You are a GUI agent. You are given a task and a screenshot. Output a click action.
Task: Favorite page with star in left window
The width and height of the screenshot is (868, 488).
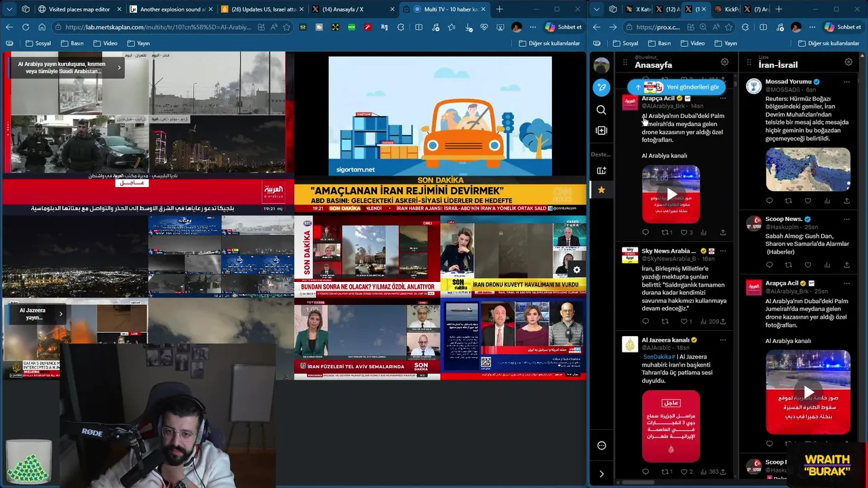pyautogui.click(x=287, y=27)
